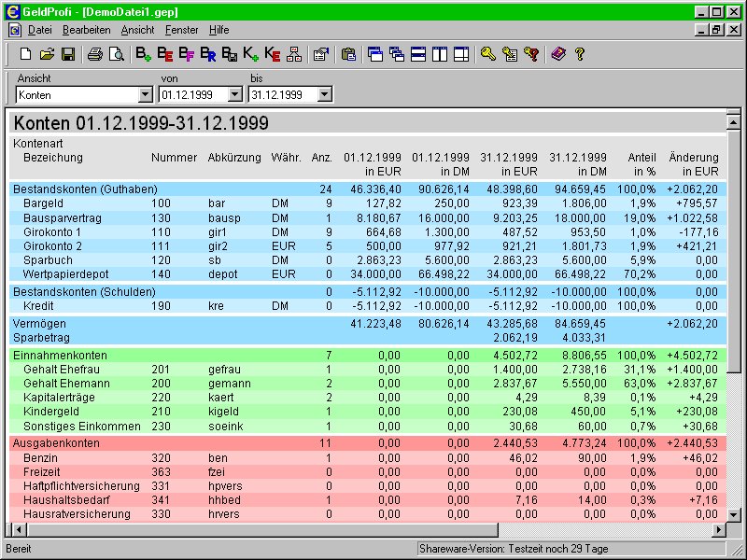
Task: Select the Haushaltsbedarf row
Action: pos(368,500)
